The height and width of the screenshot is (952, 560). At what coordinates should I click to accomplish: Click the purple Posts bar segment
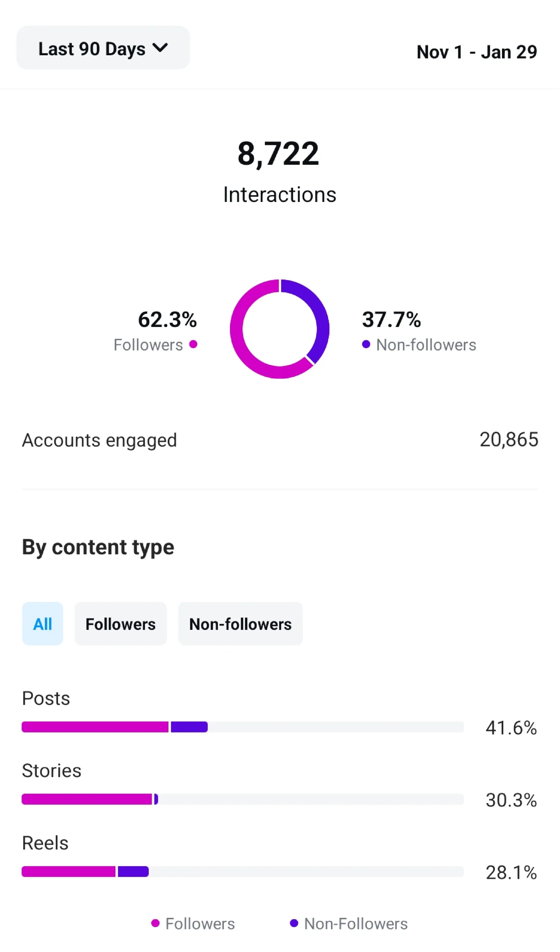(189, 727)
